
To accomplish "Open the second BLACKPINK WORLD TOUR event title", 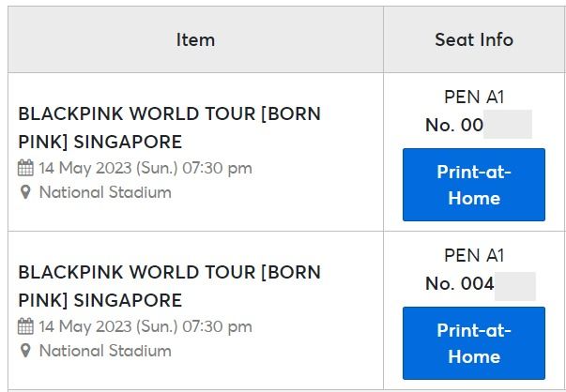I will (x=169, y=286).
